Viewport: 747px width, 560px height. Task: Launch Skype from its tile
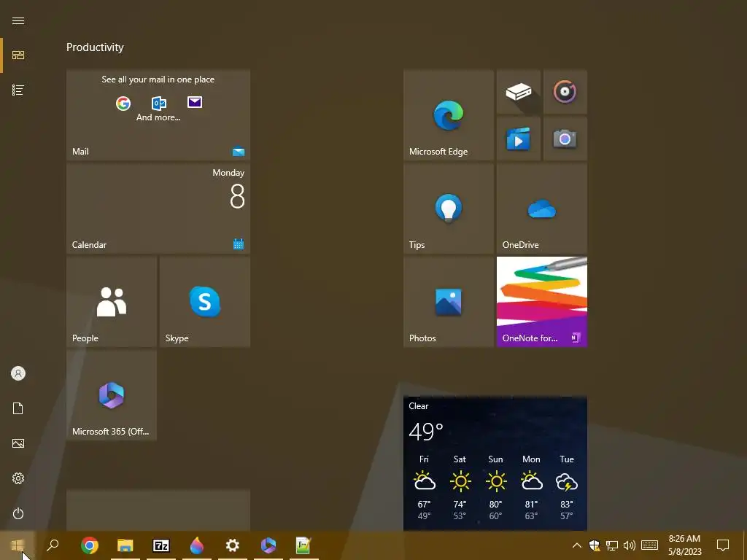[x=205, y=302]
